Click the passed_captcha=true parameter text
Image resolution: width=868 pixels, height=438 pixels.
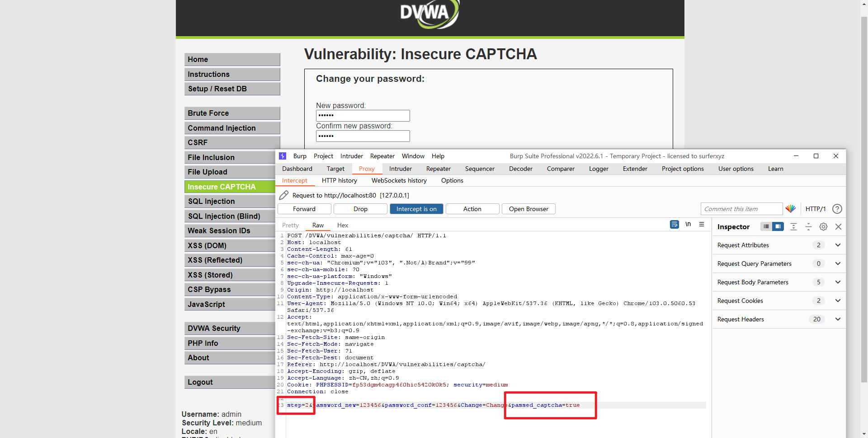tap(545, 405)
